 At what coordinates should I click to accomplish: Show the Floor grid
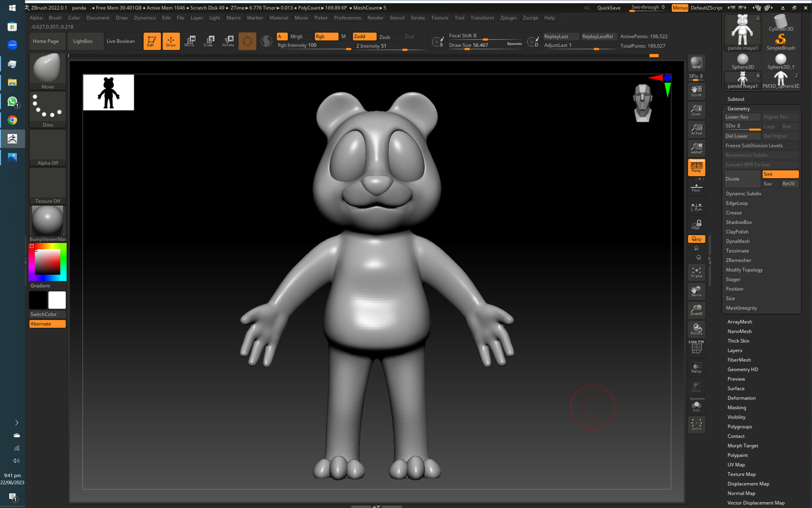click(x=696, y=187)
